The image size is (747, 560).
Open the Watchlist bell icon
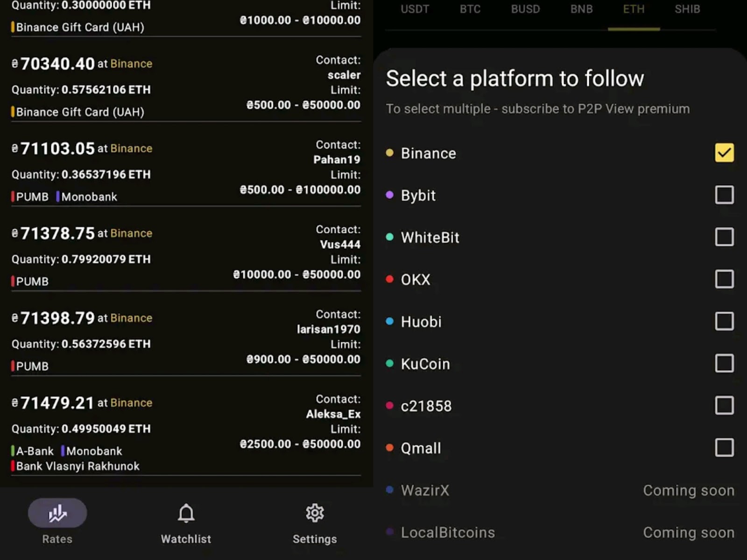pyautogui.click(x=186, y=513)
